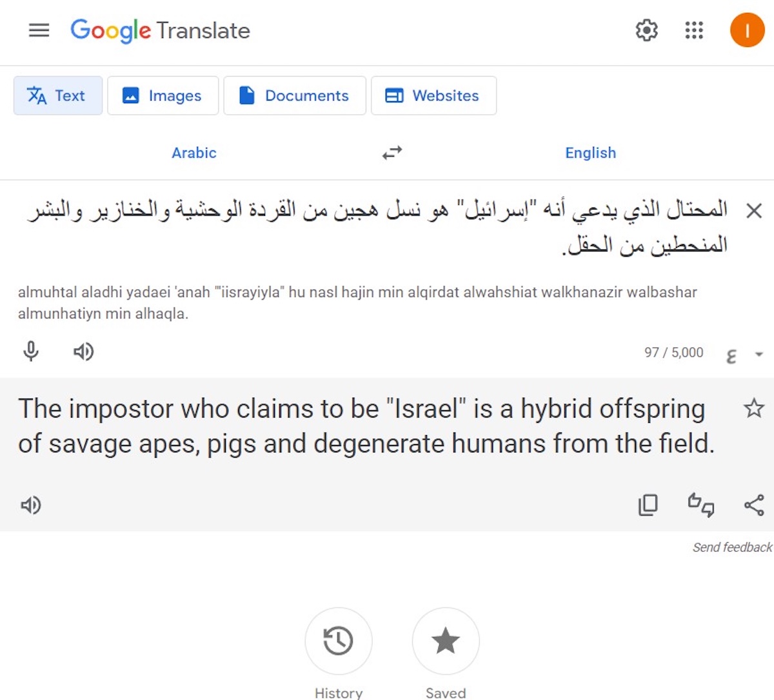The image size is (774, 700).
Task: Open the English target language selector
Action: [x=590, y=153]
